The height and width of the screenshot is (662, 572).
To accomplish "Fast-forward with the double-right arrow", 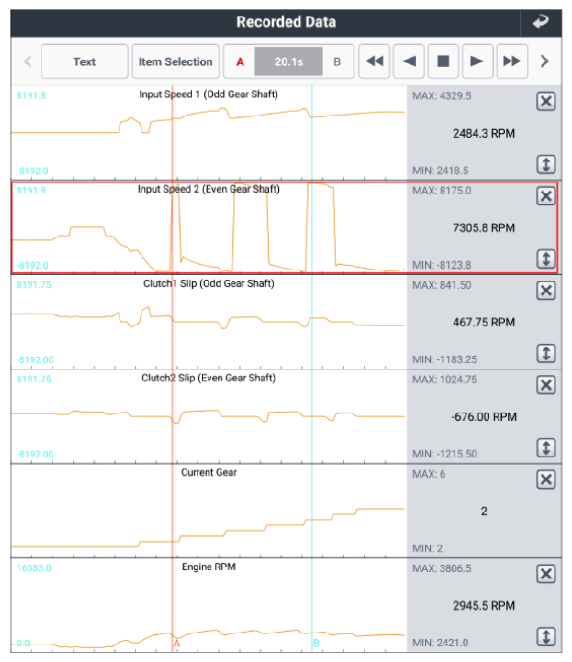I will 512,62.
